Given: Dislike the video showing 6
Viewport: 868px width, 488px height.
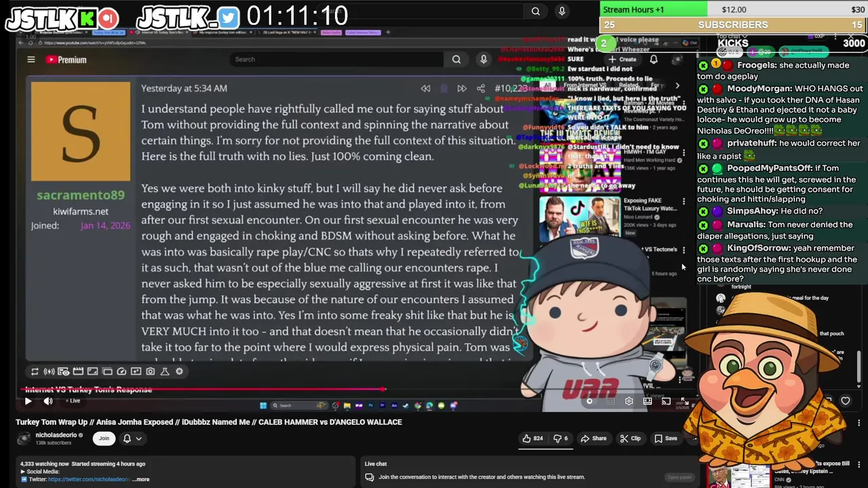Looking at the screenshot, I should [560, 439].
